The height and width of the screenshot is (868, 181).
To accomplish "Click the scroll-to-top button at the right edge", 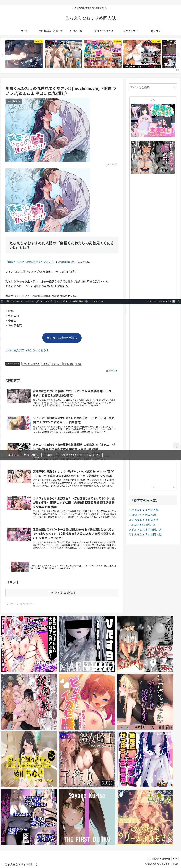I will click(176, 446).
